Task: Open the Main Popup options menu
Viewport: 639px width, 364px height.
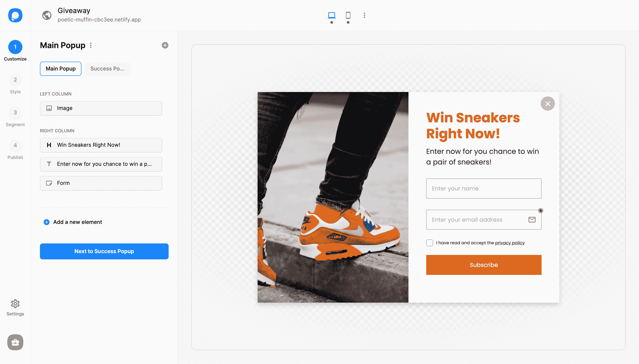Action: point(91,45)
